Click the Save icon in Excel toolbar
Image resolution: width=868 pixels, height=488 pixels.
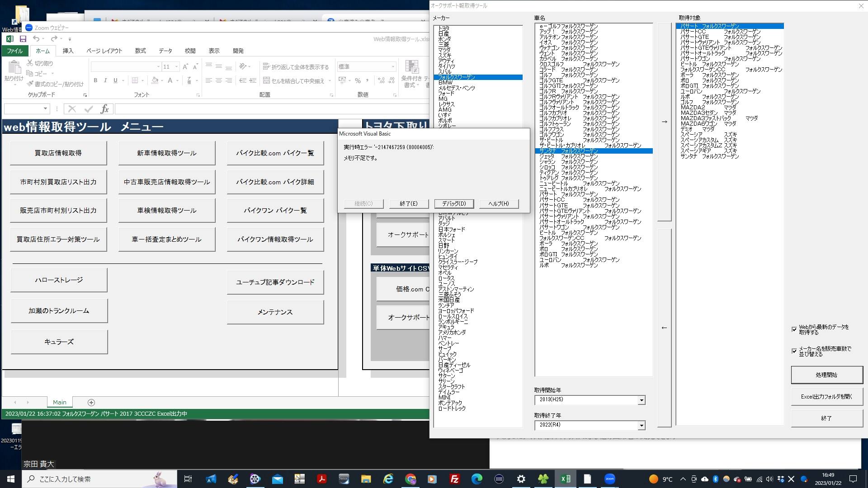[x=23, y=39]
